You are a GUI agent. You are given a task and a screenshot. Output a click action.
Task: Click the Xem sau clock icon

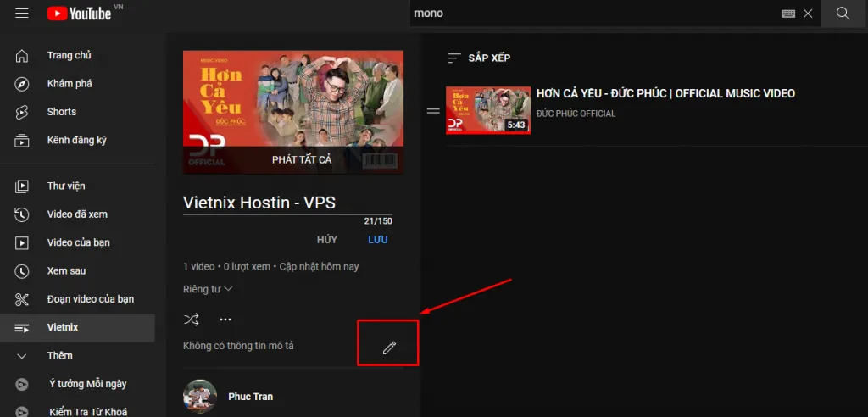(21, 271)
